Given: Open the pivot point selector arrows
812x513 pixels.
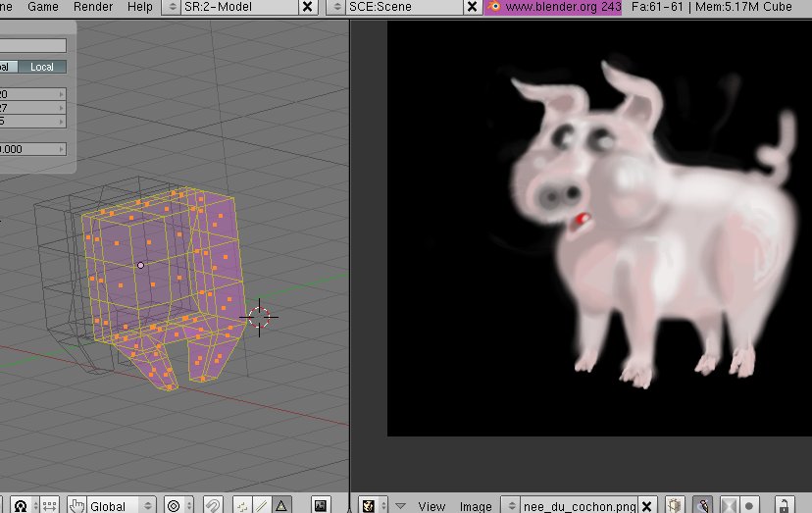Looking at the screenshot, I should click(x=35, y=505).
